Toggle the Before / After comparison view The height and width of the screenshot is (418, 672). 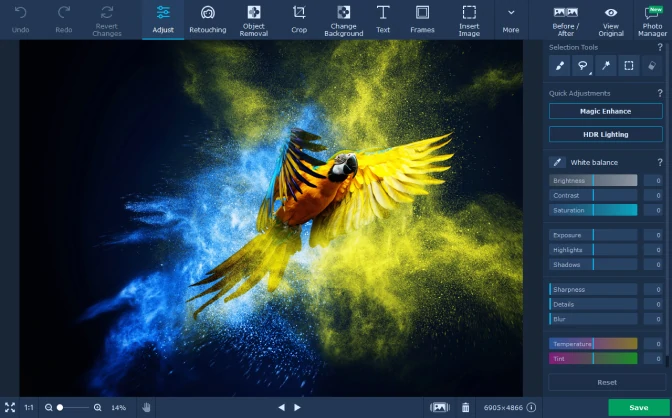tap(564, 20)
